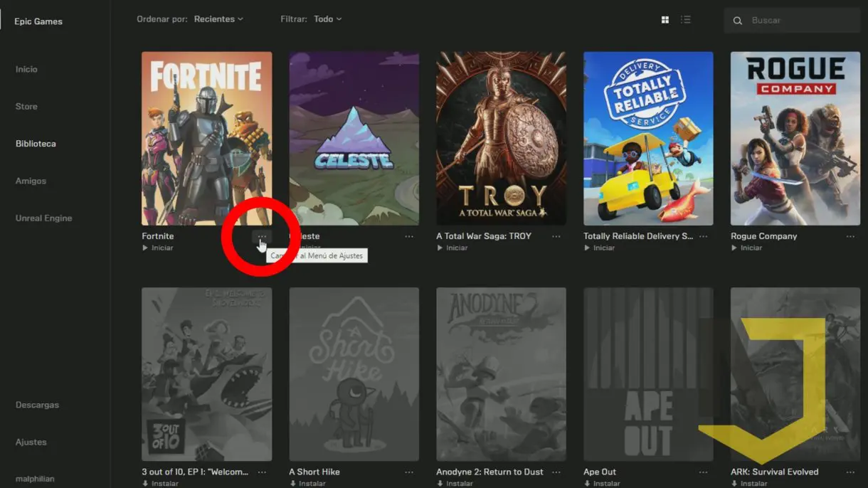Open the malphilian account entry
This screenshot has height=488, width=868.
(x=35, y=479)
